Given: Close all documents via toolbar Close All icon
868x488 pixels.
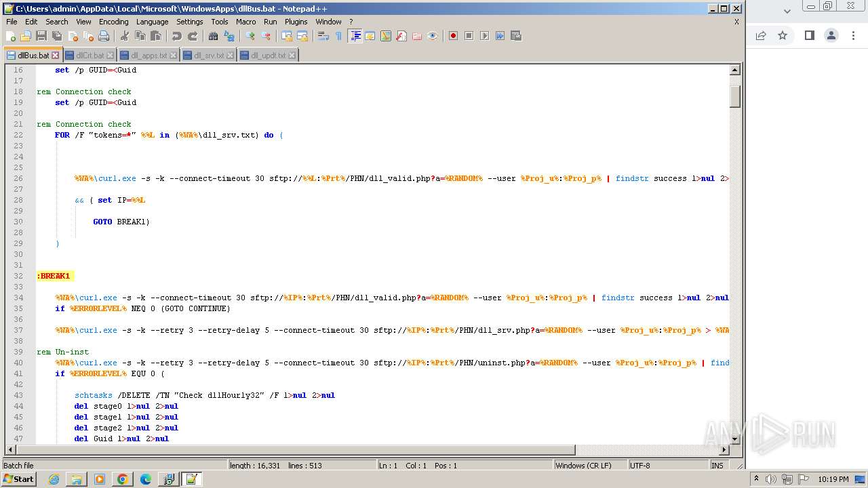Looking at the screenshot, I should [x=88, y=36].
